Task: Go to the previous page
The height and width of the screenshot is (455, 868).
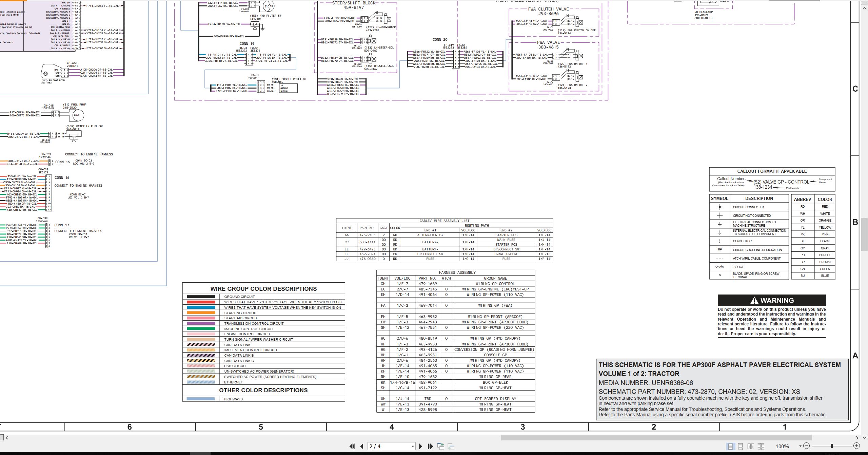Action: coord(362,447)
